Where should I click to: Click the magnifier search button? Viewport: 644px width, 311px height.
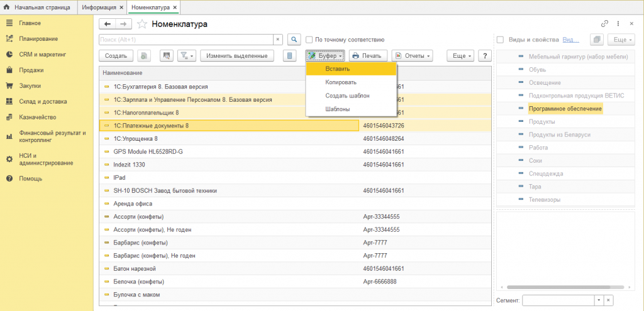(x=294, y=40)
